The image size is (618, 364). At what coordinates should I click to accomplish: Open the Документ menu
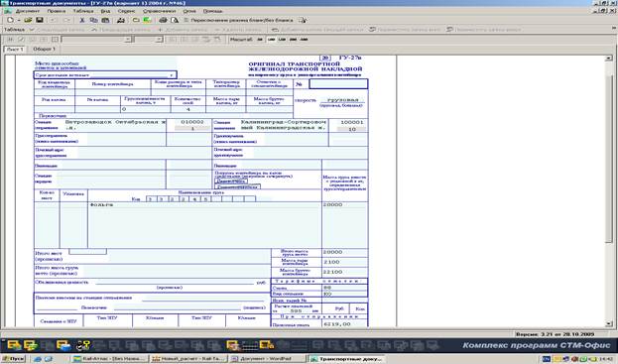pyautogui.click(x=28, y=11)
